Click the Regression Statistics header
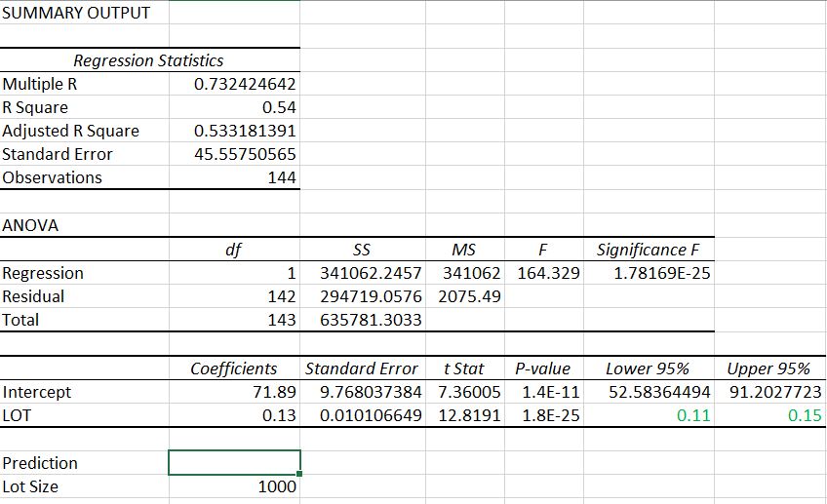This screenshot has height=504, width=827. 148,60
